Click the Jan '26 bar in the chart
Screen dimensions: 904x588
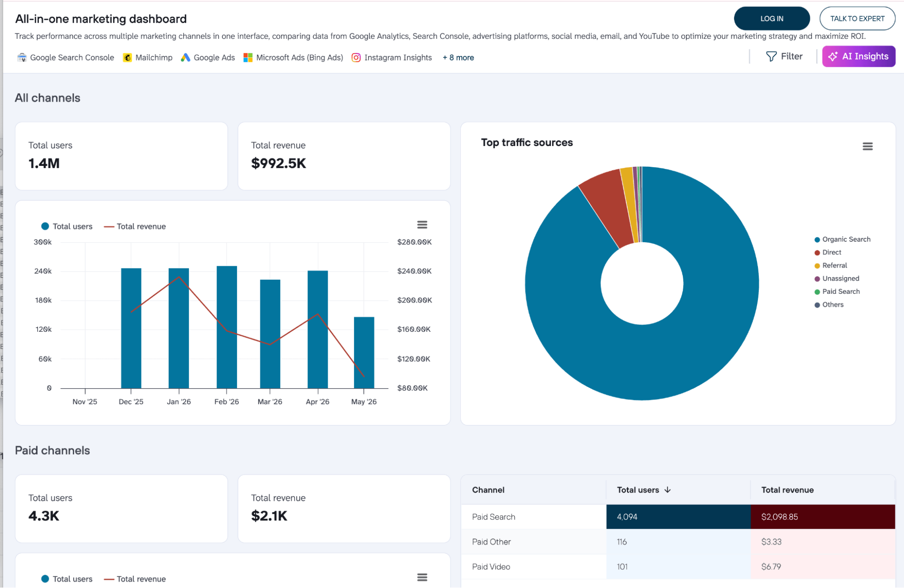point(179,328)
